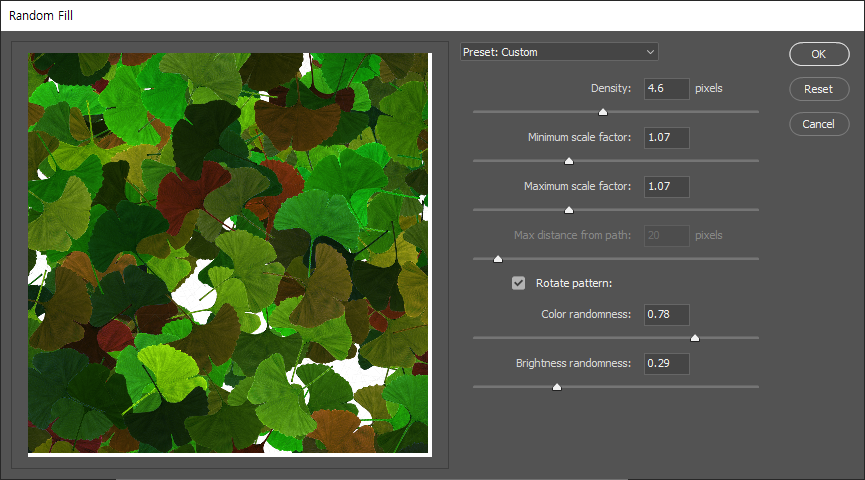Click the Color randomness label text
865x480 pixels.
pos(586,314)
